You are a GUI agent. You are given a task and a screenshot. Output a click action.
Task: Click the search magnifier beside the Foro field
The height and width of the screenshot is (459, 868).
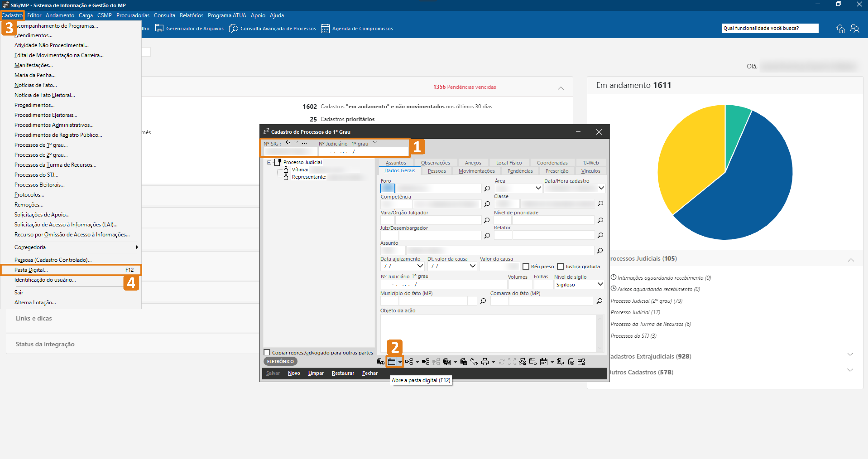[x=487, y=188]
